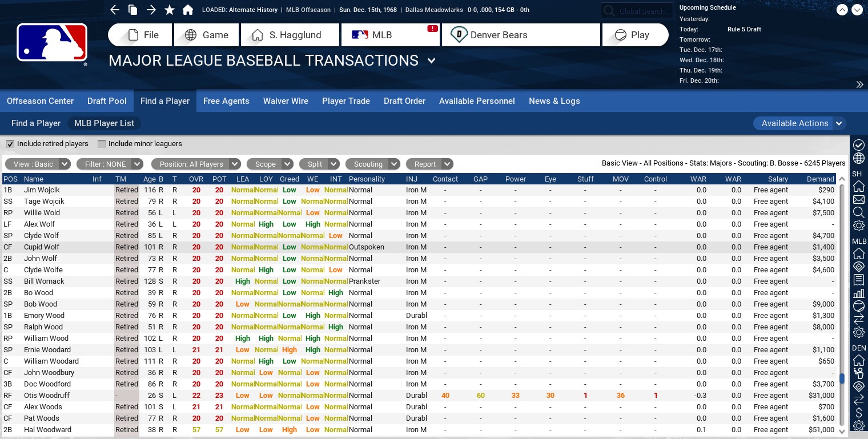Expand the Major League Baseball Transactions title chevron

point(432,61)
